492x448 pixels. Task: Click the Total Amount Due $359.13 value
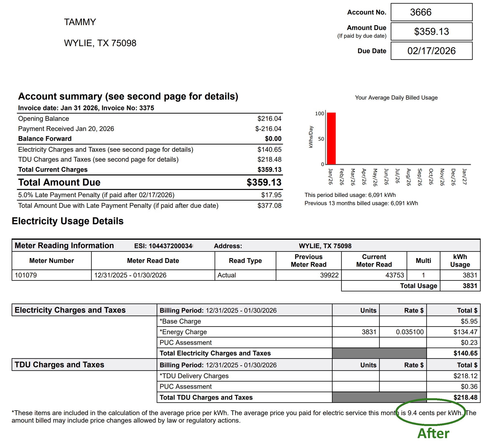click(264, 182)
